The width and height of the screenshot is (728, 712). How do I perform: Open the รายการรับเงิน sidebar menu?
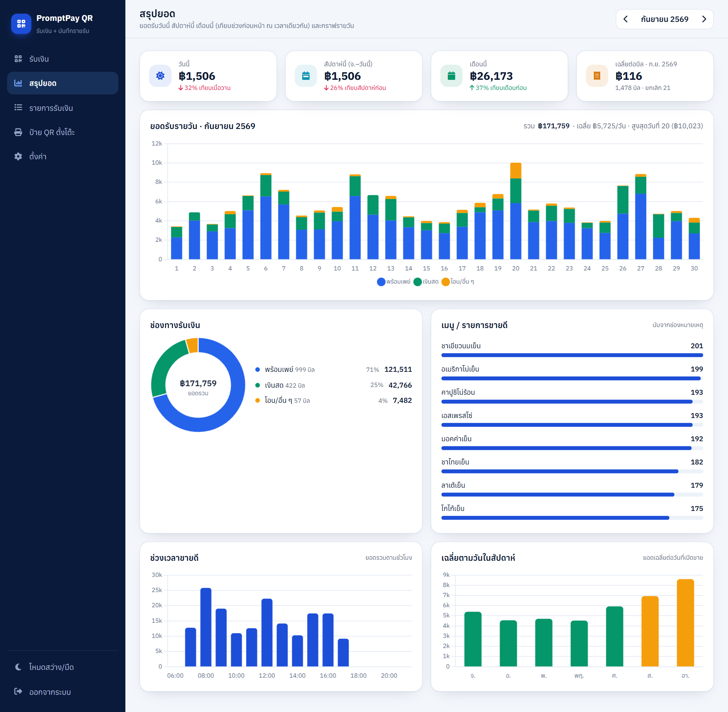click(62, 108)
